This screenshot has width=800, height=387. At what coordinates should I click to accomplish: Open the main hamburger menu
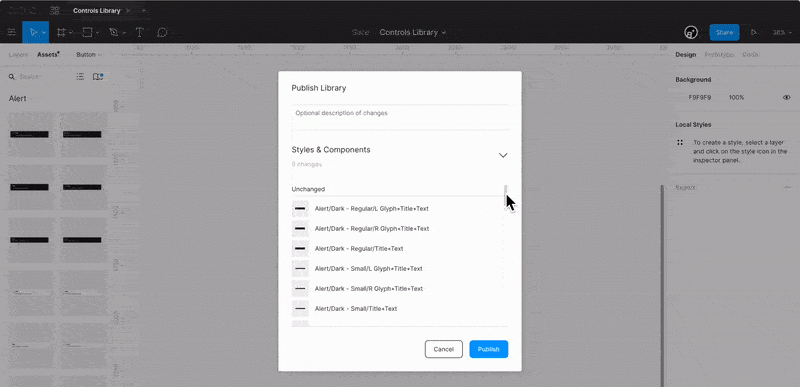click(x=11, y=32)
